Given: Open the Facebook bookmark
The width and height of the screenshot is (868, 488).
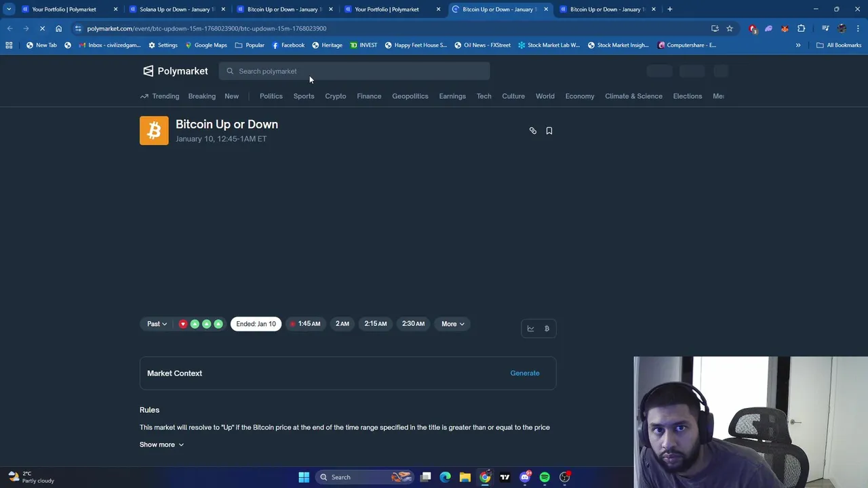Looking at the screenshot, I should (288, 45).
